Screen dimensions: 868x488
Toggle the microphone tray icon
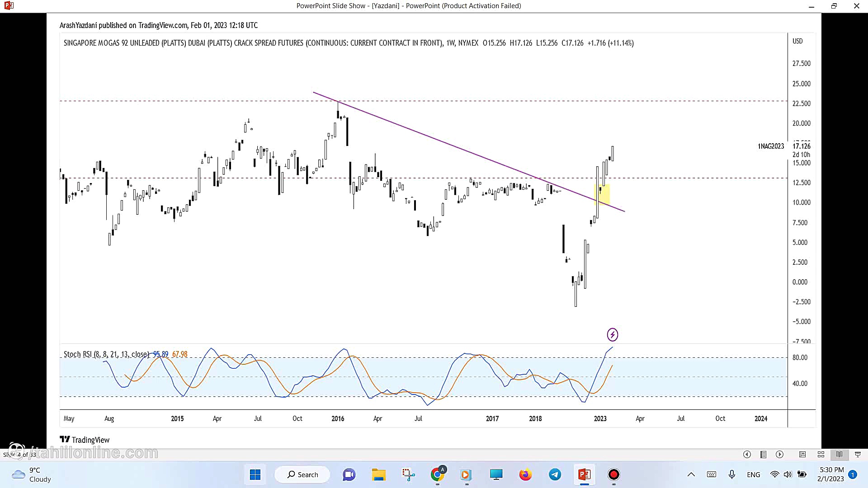(731, 474)
